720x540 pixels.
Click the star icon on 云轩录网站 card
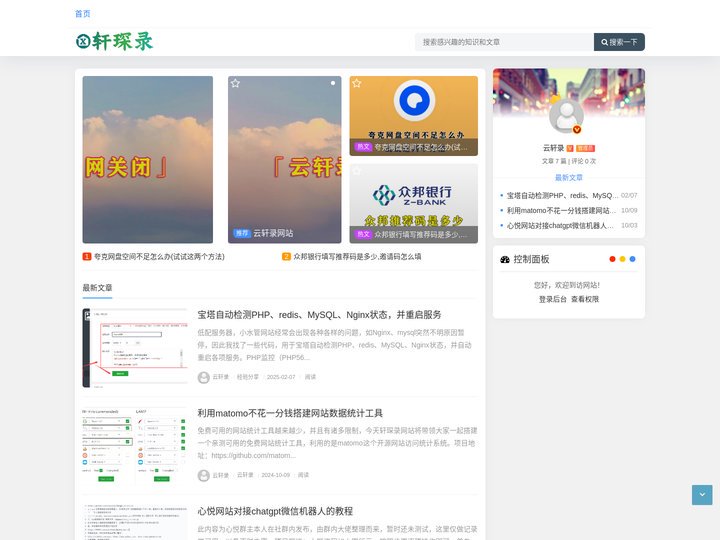[235, 83]
